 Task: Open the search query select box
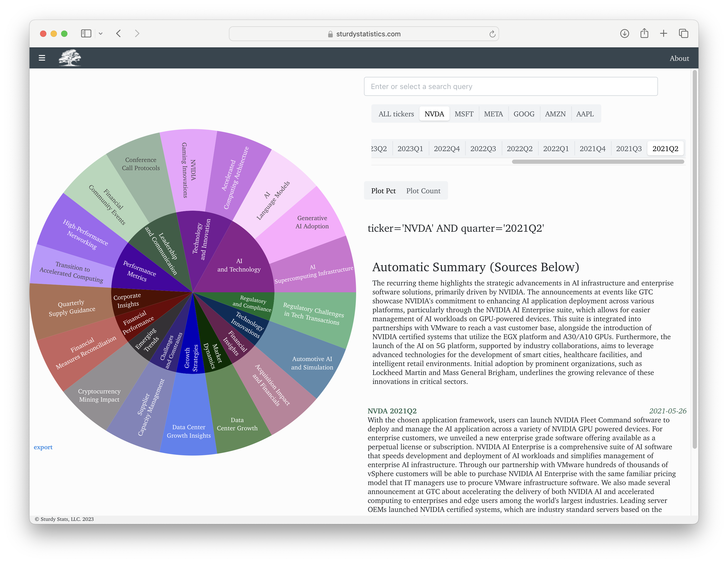510,87
